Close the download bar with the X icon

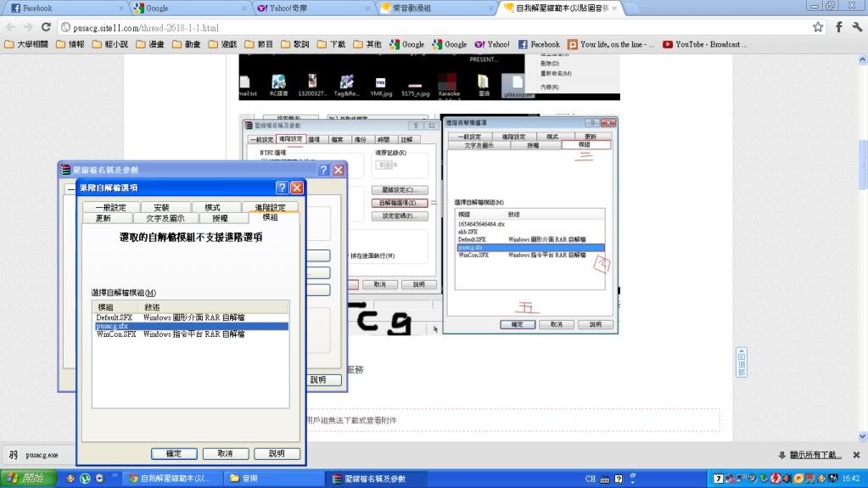pyautogui.click(x=856, y=455)
